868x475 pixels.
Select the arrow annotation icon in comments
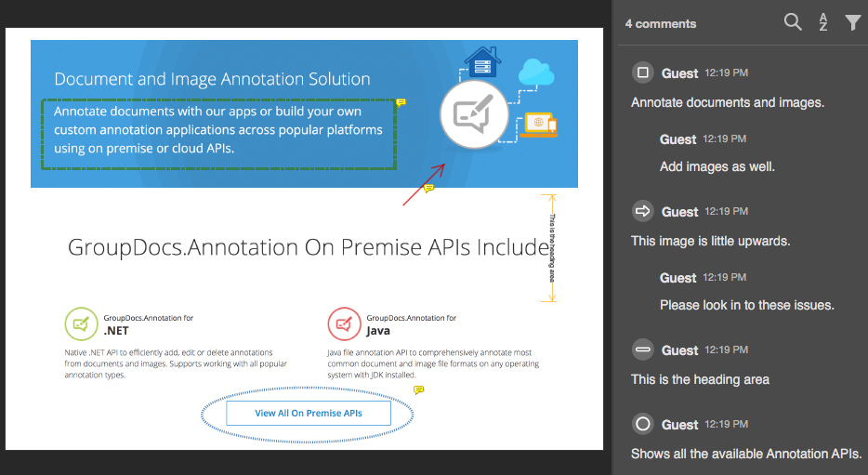[x=642, y=211]
